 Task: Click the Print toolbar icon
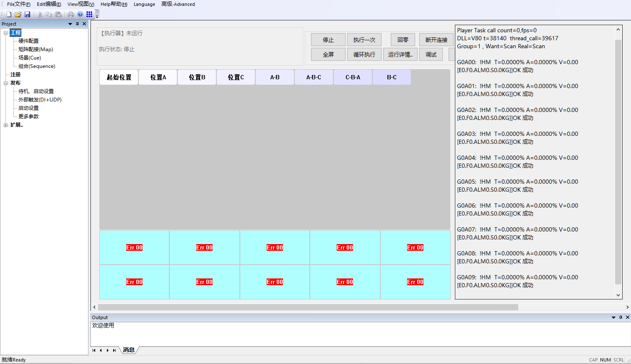[71, 14]
